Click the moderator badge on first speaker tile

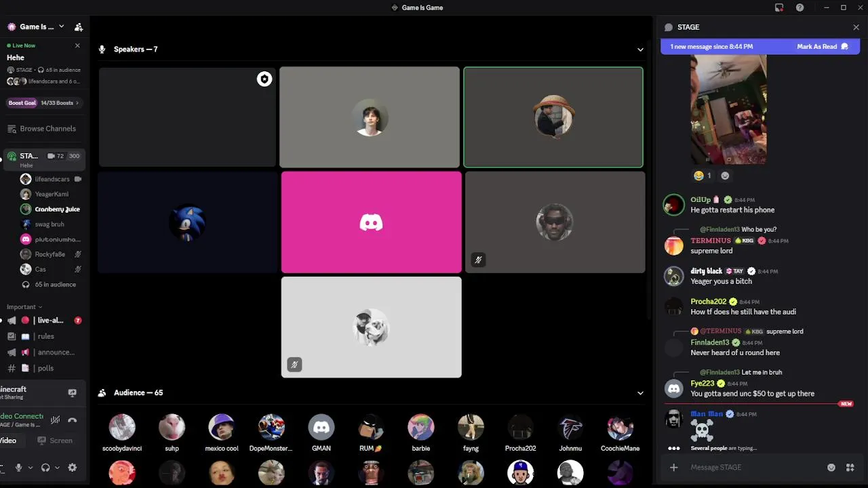click(x=264, y=79)
